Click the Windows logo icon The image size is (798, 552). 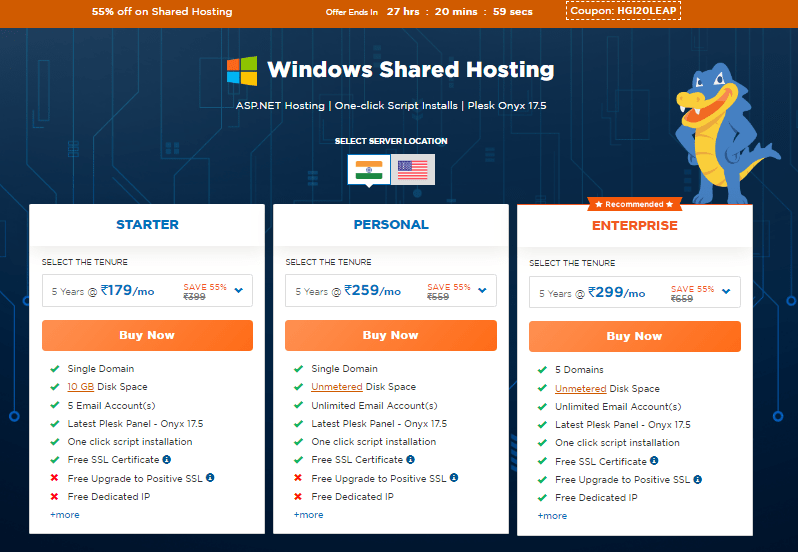(x=242, y=71)
